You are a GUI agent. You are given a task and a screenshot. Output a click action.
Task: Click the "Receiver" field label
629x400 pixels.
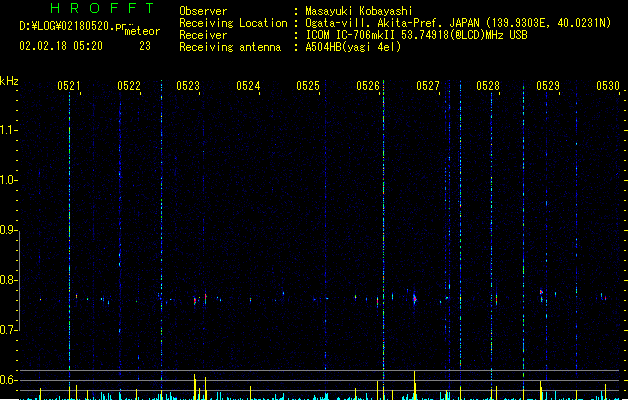coord(203,35)
